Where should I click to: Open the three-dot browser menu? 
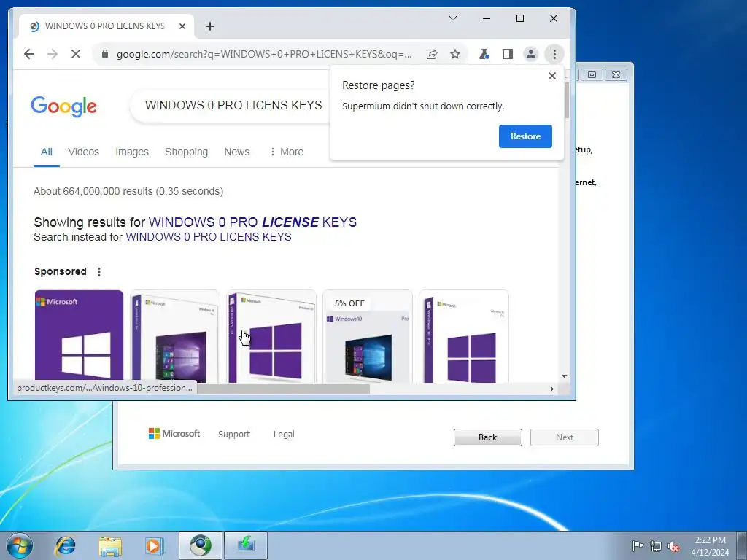pos(554,54)
